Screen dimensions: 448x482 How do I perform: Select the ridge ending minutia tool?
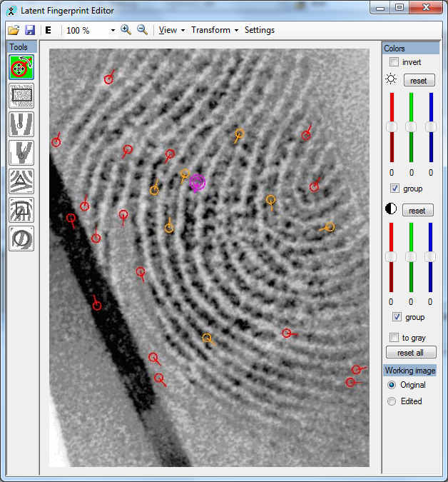coord(21,124)
